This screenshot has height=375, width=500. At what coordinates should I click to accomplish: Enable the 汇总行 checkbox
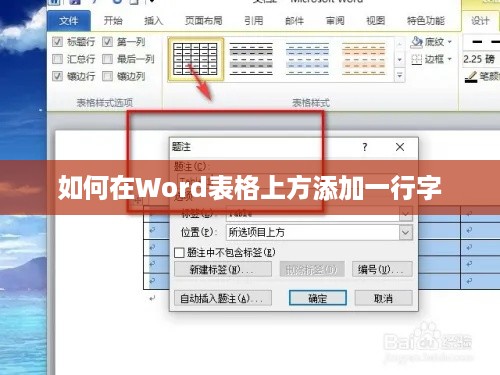coord(57,59)
